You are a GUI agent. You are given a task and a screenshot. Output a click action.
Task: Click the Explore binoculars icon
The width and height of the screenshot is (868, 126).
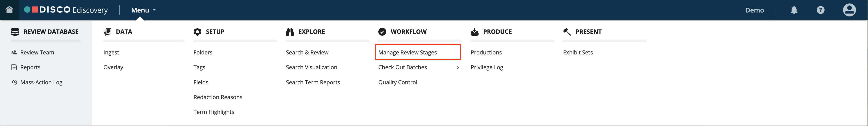coord(290,32)
